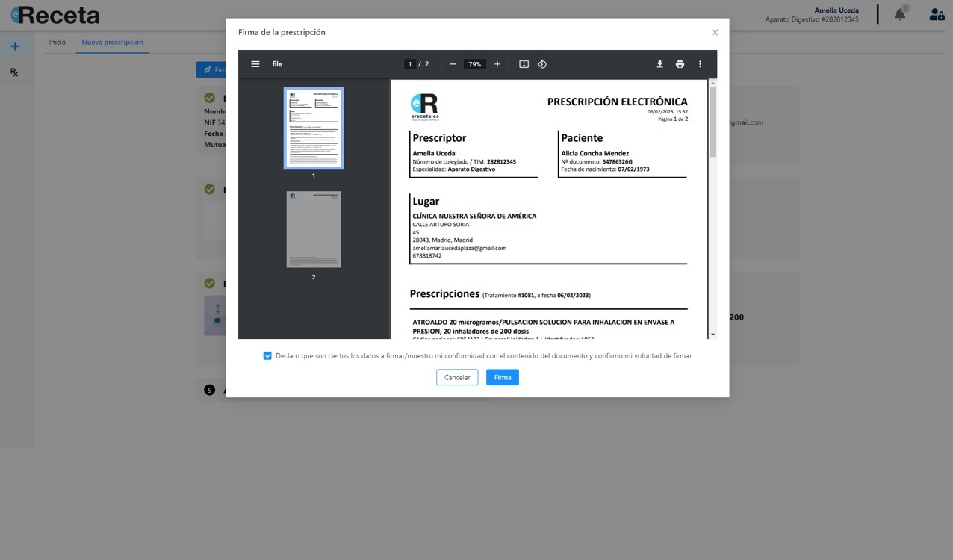
Task: Click the step 5 number badge behind the dialog
Action: point(209,390)
